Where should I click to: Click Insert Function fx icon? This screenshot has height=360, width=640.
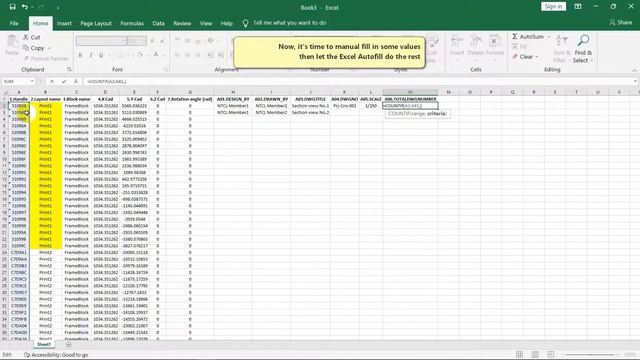[76, 82]
